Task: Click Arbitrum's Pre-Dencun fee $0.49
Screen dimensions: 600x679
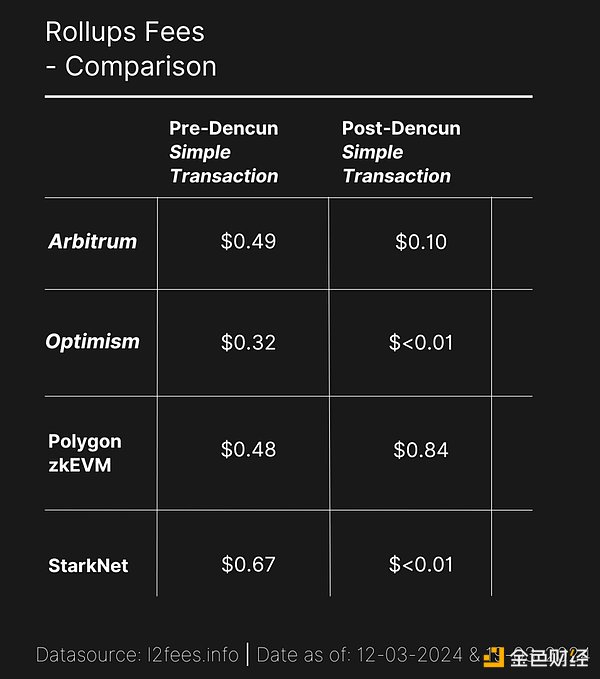Action: click(248, 241)
